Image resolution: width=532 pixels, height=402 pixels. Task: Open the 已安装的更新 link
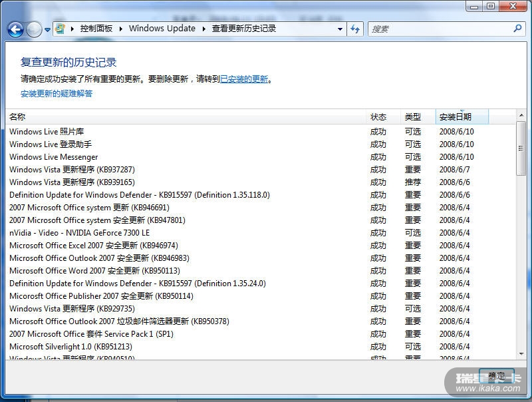244,79
